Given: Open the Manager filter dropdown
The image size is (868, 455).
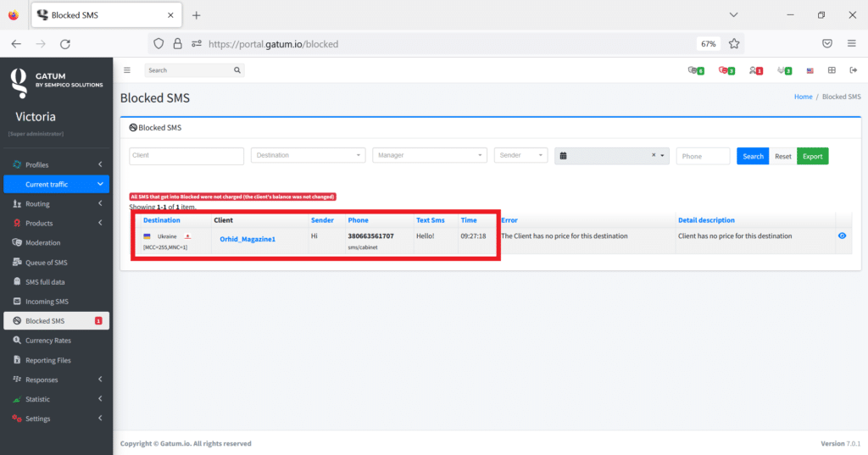Looking at the screenshot, I should [430, 156].
